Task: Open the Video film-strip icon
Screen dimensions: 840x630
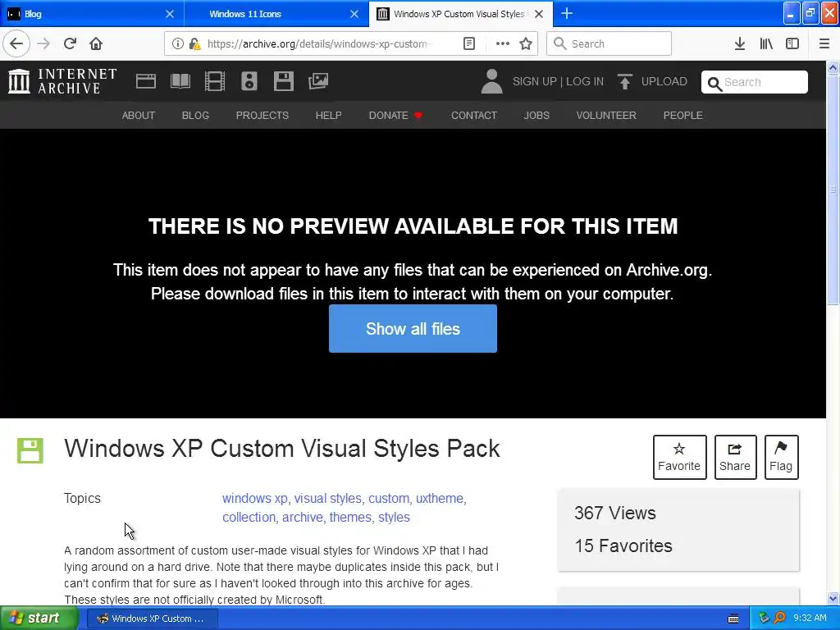Action: pyautogui.click(x=215, y=81)
